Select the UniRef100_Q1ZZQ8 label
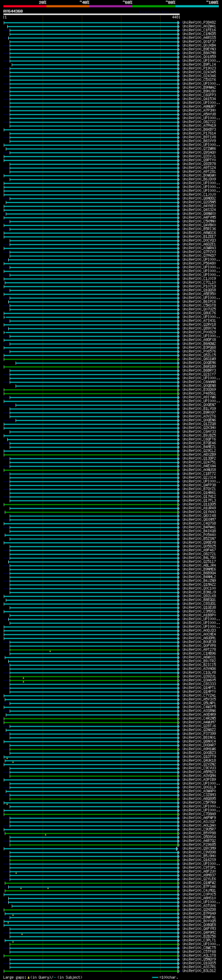The image size is (222, 980). (x=199, y=424)
